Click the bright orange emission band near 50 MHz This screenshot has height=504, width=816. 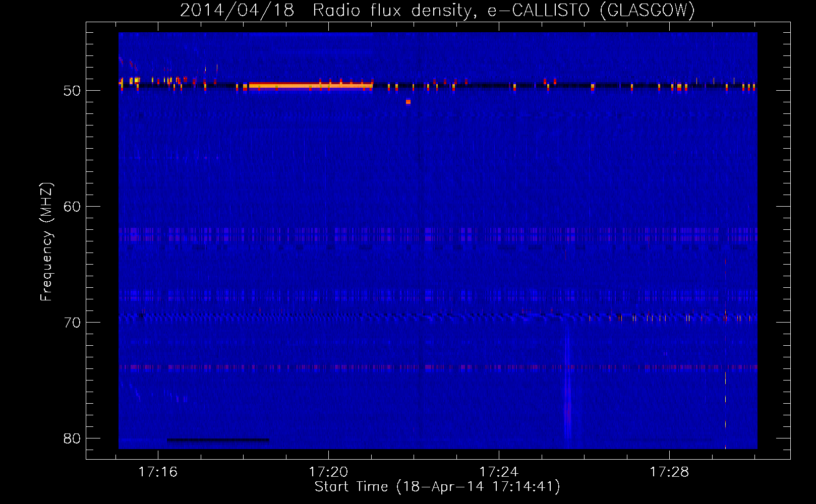311,86
